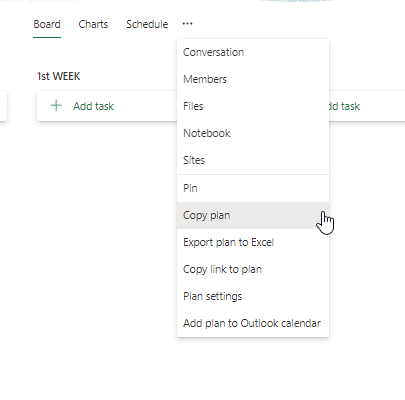Click the plus icon under 1st WEEK
Viewport: 405px width, 400px height.
tap(56, 106)
